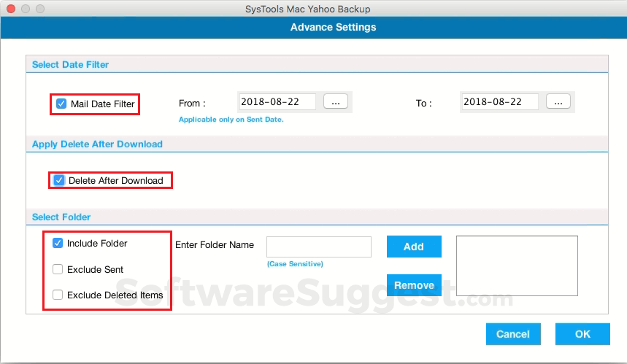
Task: Click the To date field
Action: click(x=500, y=102)
